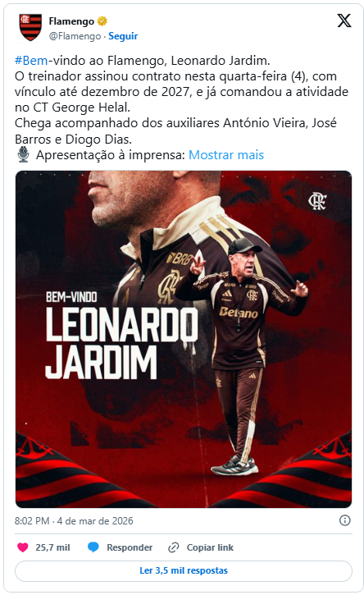Open the @Flamengo handle
Viewport: 364px width, 595px height.
[75, 36]
